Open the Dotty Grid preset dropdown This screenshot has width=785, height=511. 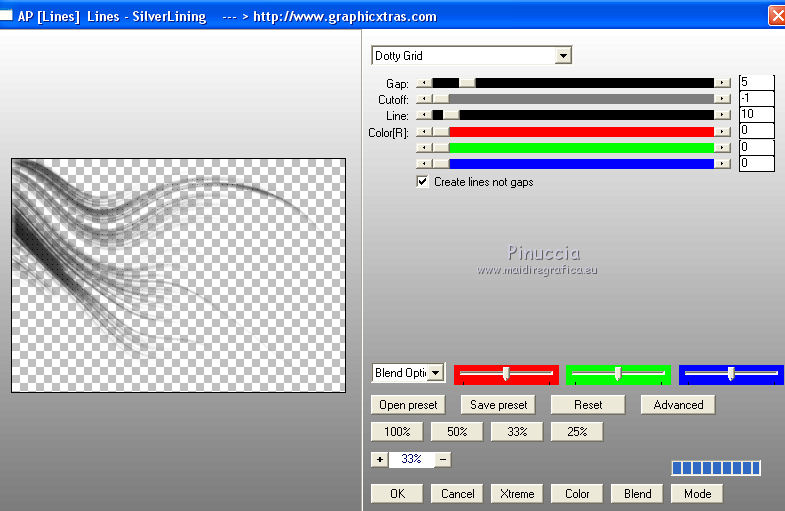tap(563, 56)
